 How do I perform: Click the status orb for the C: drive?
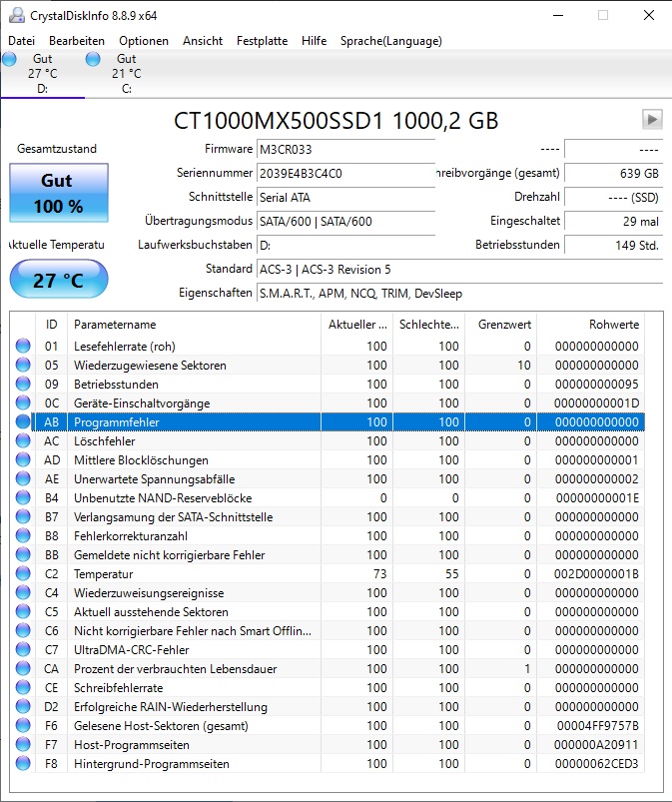93,59
